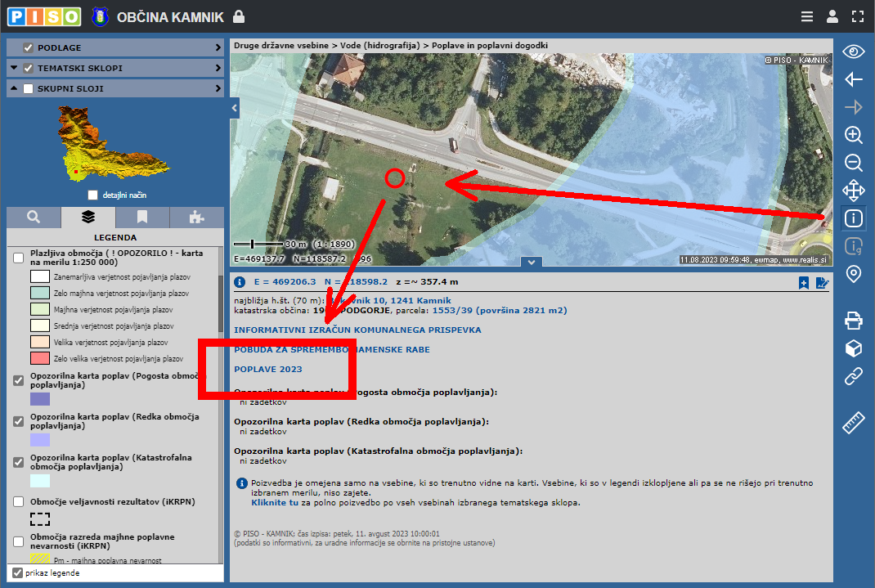Click the zoom out magnifier icon
875x588 pixels.
pyautogui.click(x=853, y=163)
